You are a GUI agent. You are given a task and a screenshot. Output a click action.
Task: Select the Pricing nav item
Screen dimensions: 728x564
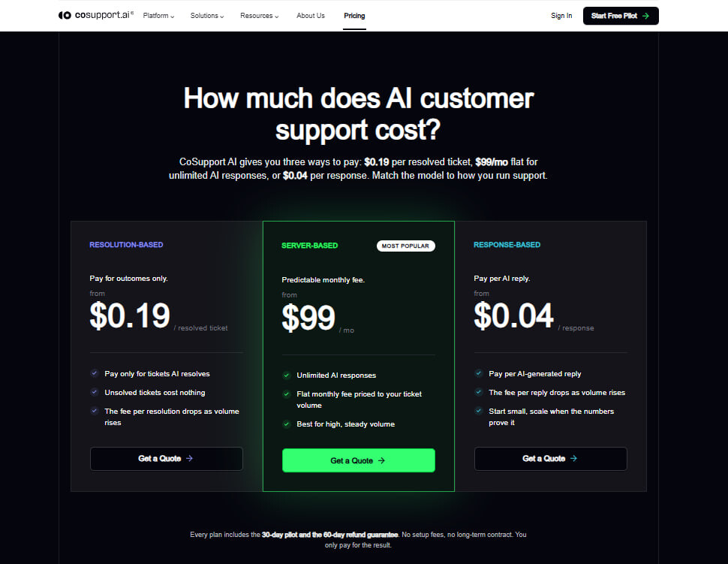tap(354, 16)
